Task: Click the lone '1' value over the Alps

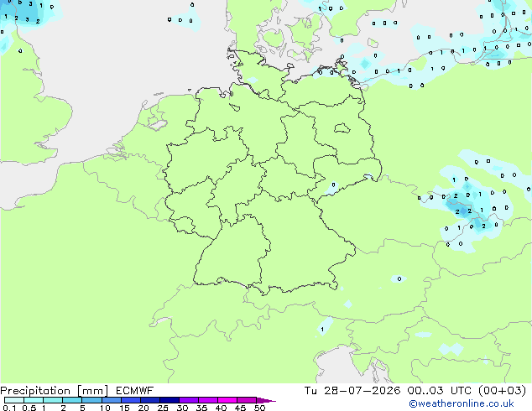Action: point(322,329)
